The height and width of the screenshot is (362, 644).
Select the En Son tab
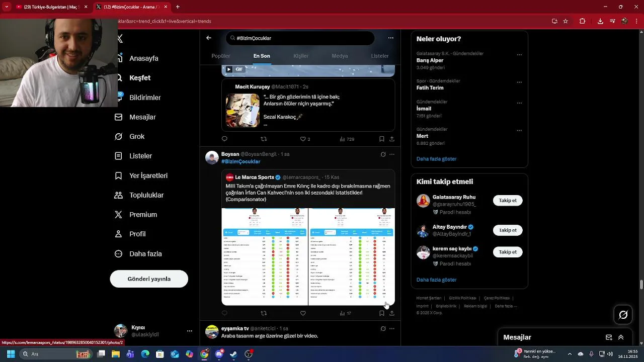(x=262, y=56)
